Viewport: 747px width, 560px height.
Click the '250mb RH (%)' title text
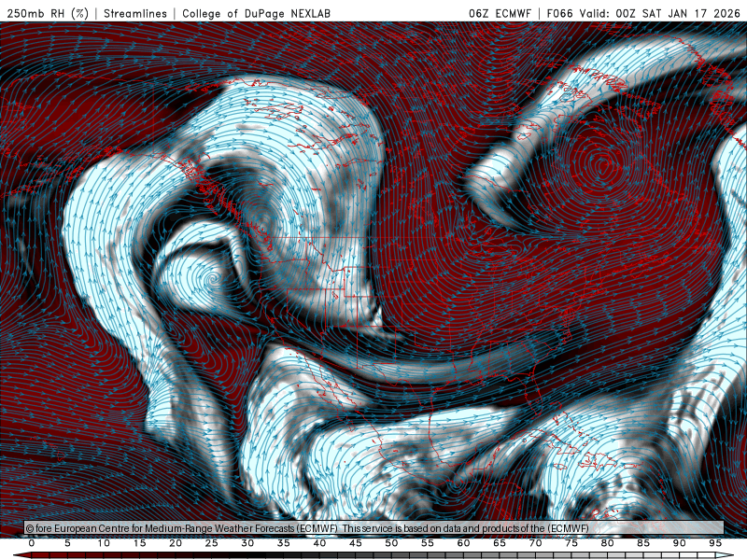[x=49, y=13]
